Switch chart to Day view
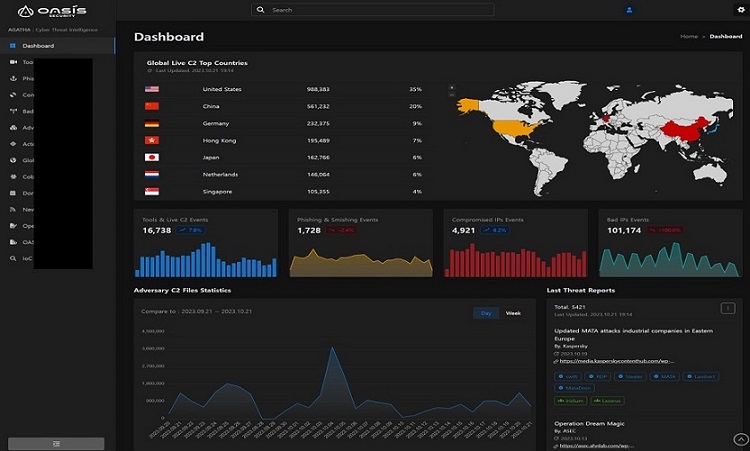Viewport: 750px width, 451px height. tap(486, 313)
